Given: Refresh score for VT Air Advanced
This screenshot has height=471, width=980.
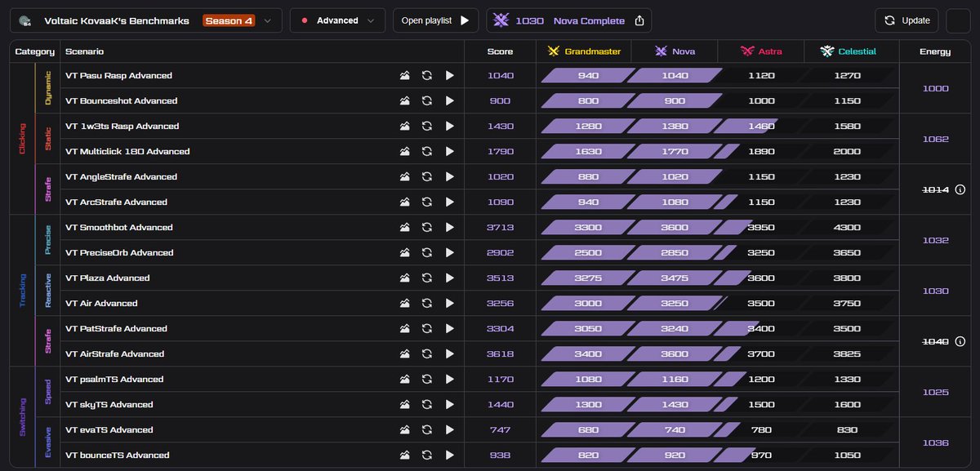Looking at the screenshot, I should click(426, 304).
